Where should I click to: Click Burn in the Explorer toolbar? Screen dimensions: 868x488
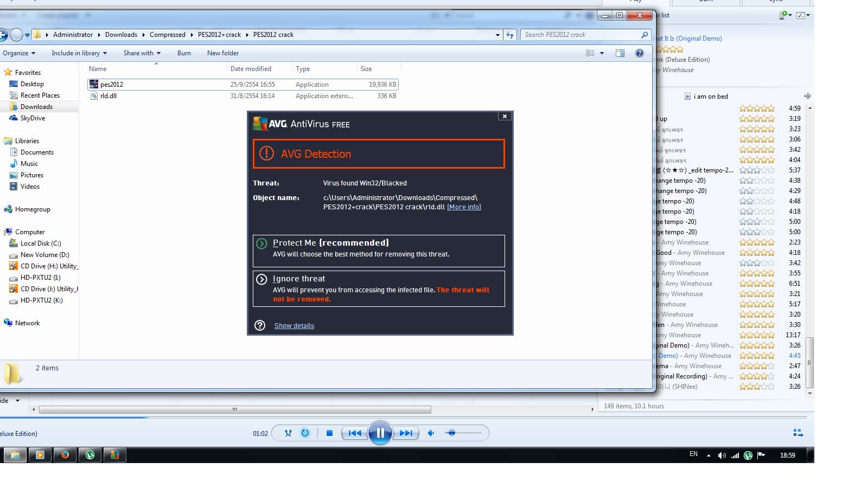pos(184,53)
